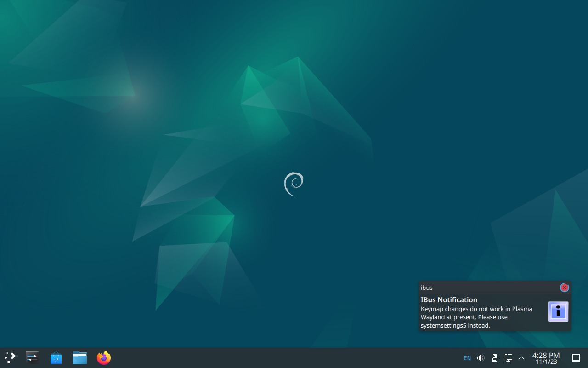Click the Debian swirl logo on desktop
This screenshot has height=368, width=588.
[294, 184]
